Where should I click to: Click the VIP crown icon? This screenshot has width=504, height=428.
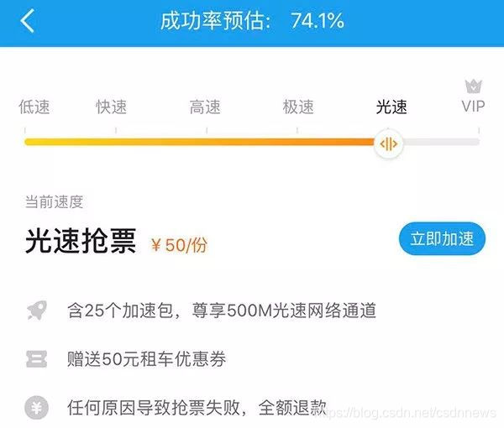(x=474, y=86)
